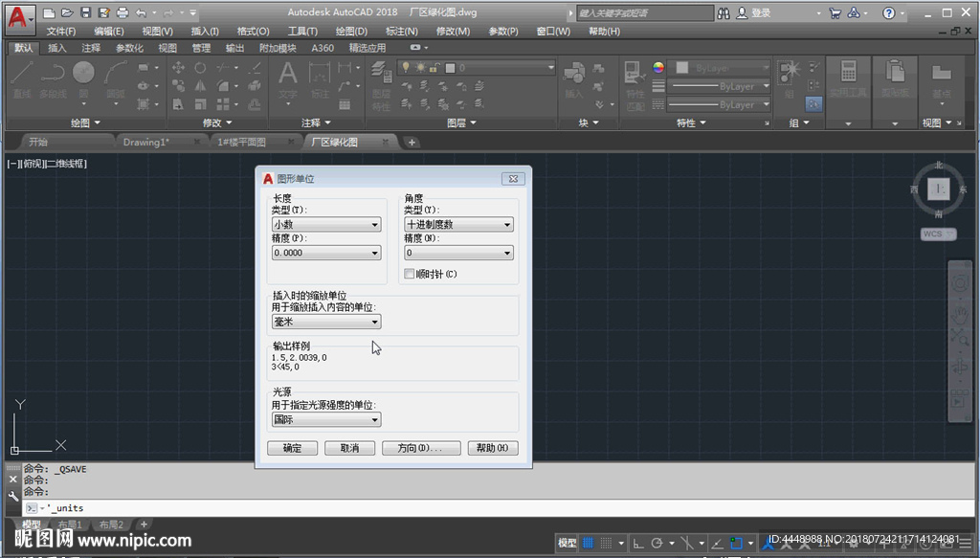
Task: Open the 格式(O) menu
Action: (253, 32)
